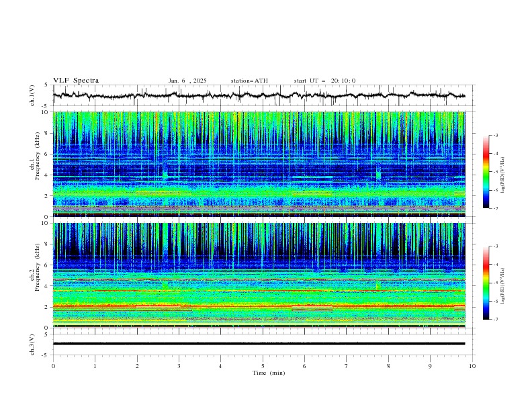Select the date label "Jan. 6 , 2025"
The height and width of the screenshot is (411, 532).
187,81
